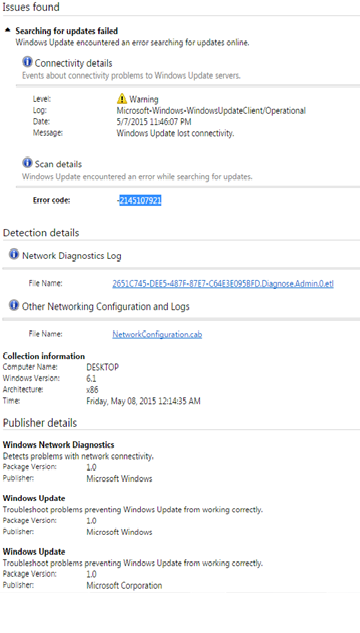
Task: Click the Connectivity details heading
Action: (73, 63)
